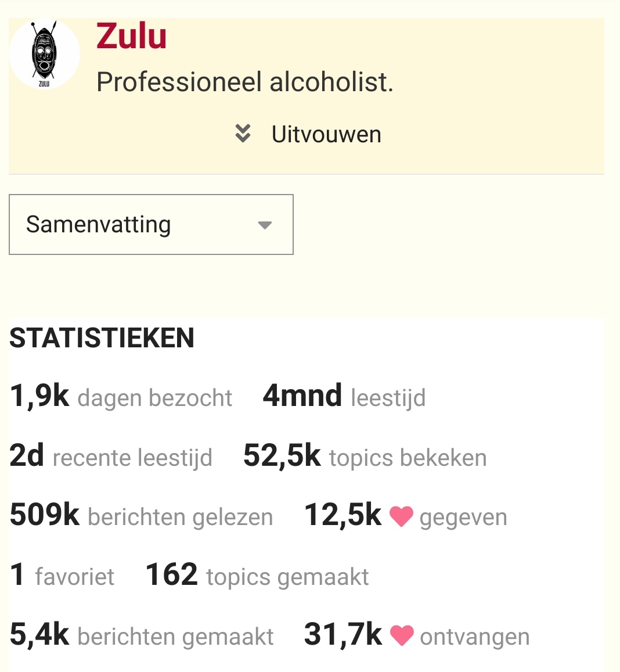Select the 1 favoriet statistic
Screen dimensions: 620x672
click(x=62, y=575)
